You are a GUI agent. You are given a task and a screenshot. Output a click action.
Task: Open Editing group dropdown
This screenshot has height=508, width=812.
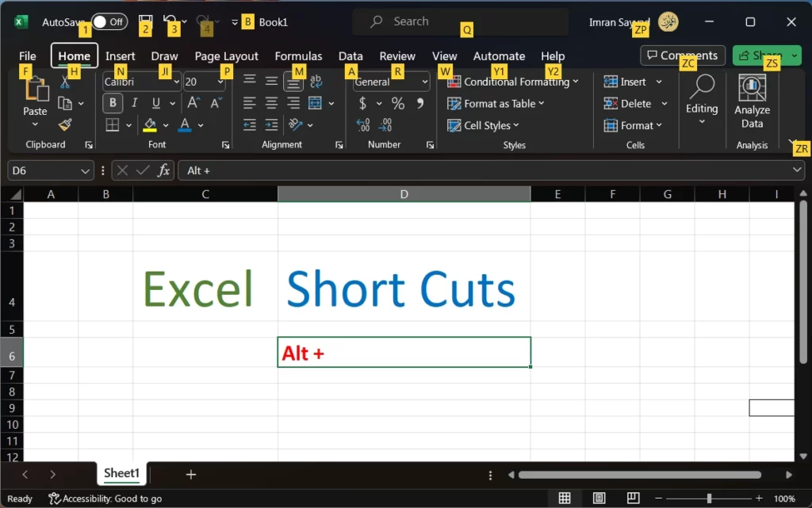tap(702, 122)
